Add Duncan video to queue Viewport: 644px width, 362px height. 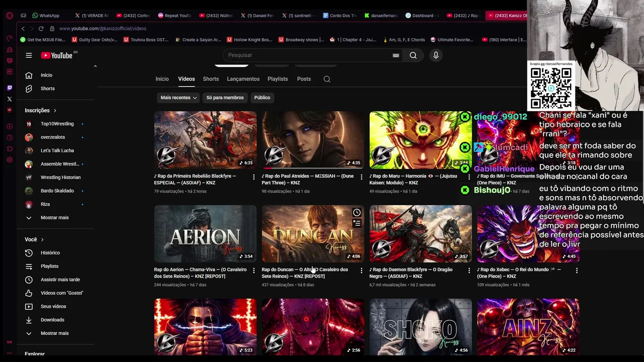[357, 223]
